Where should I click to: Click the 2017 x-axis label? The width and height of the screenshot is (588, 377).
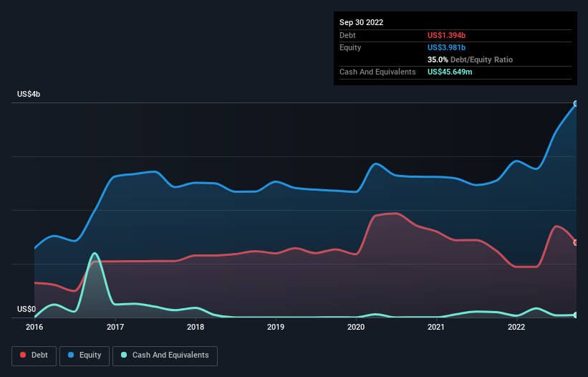[115, 327]
